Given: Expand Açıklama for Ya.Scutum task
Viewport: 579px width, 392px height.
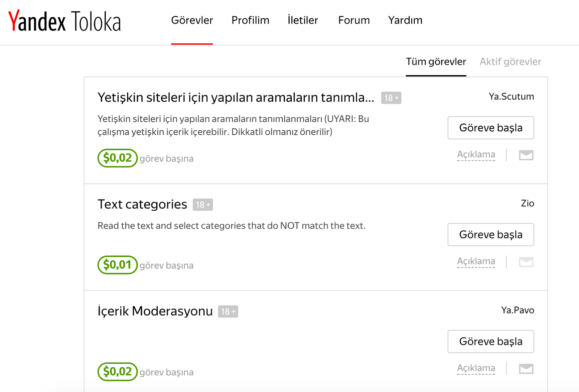Looking at the screenshot, I should click(x=476, y=155).
